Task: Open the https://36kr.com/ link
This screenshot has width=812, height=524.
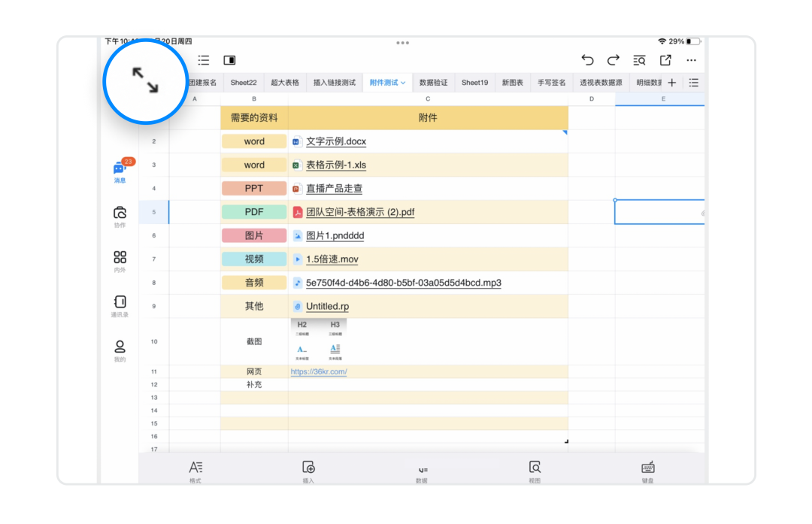Action: tap(319, 371)
